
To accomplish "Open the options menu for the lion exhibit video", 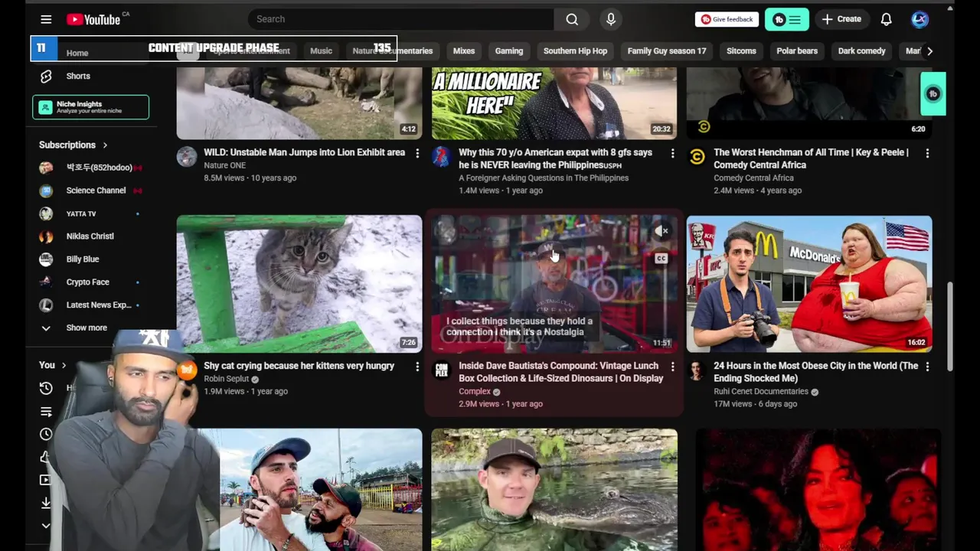I will click(x=417, y=153).
